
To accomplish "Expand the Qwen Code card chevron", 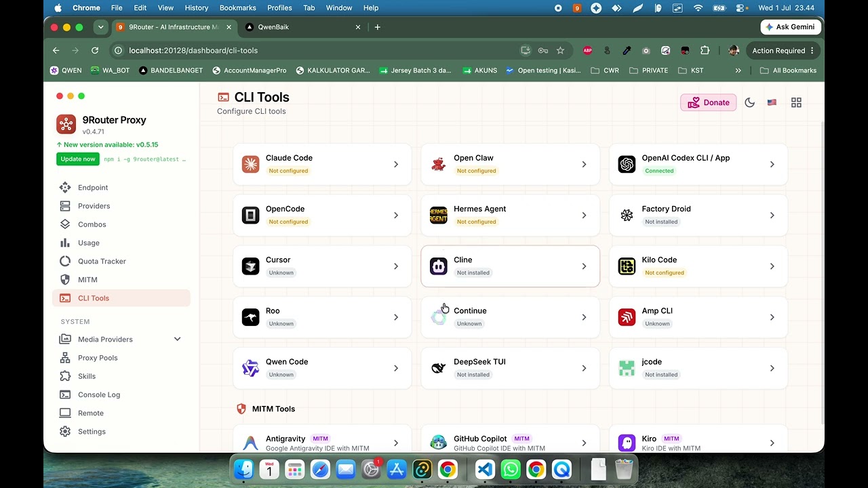I will coord(396,368).
